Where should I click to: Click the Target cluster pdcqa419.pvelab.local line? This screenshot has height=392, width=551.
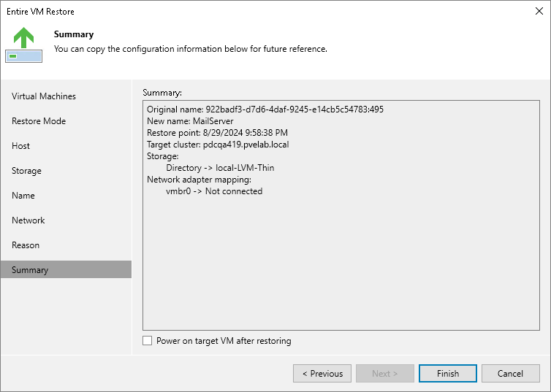[218, 145]
